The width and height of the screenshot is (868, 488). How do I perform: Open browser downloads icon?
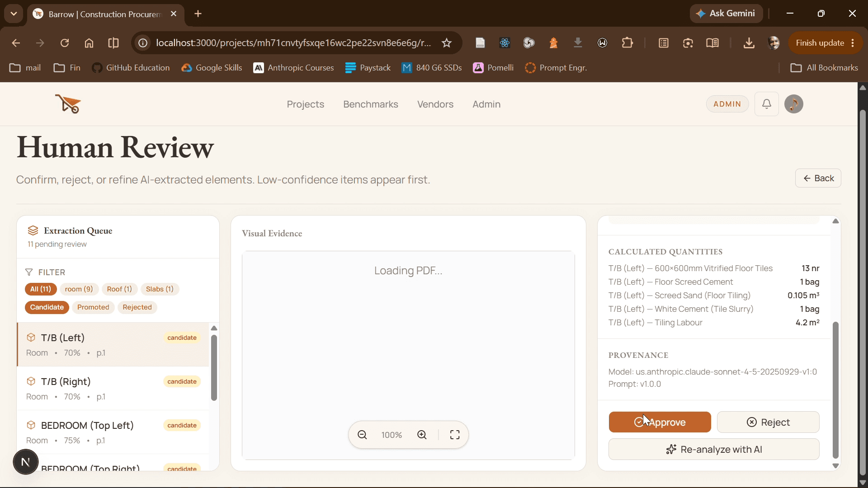coord(749,43)
